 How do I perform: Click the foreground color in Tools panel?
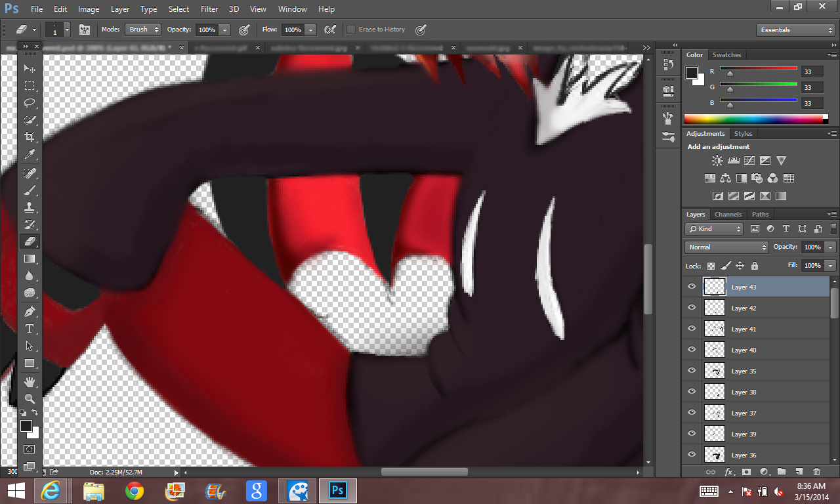click(x=26, y=427)
